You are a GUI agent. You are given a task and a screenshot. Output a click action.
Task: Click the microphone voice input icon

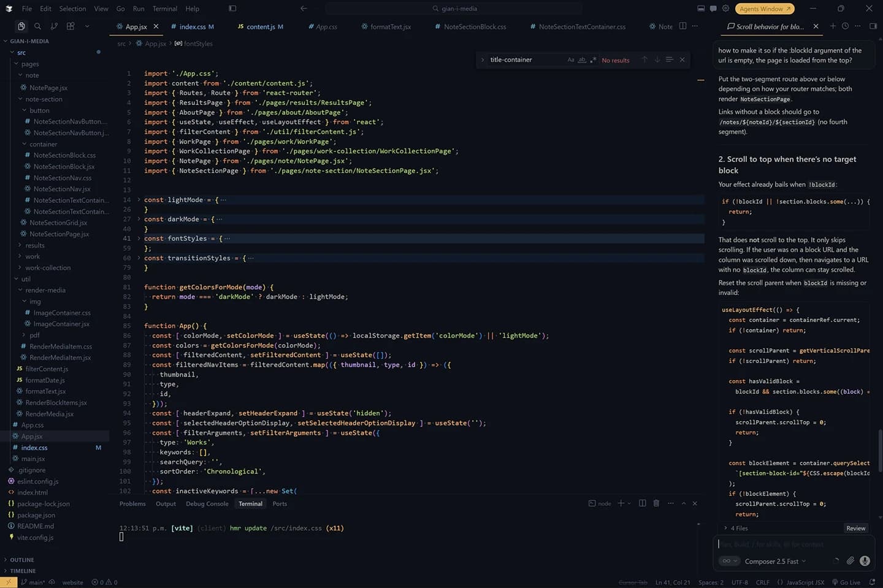865,560
